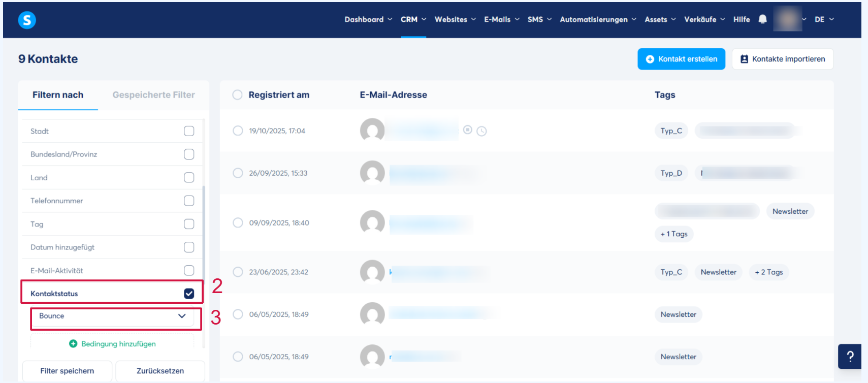This screenshot has width=868, height=383.
Task: Click the clock icon in first contact row
Action: coord(481,131)
